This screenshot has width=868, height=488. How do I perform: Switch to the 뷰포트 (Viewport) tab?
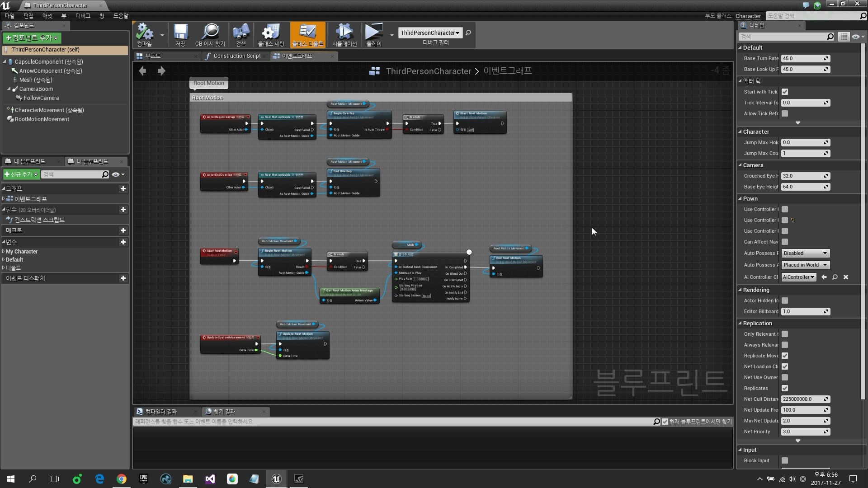coord(153,56)
